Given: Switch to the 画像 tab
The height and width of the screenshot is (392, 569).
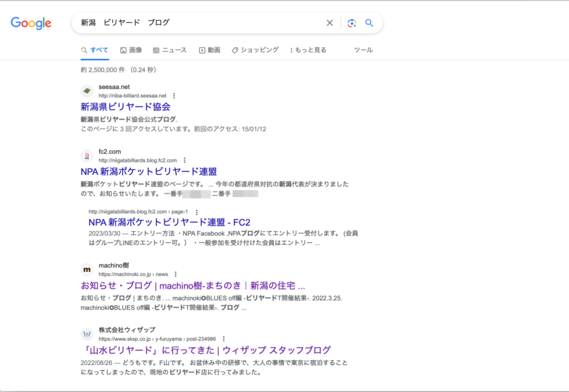Looking at the screenshot, I should [x=131, y=50].
